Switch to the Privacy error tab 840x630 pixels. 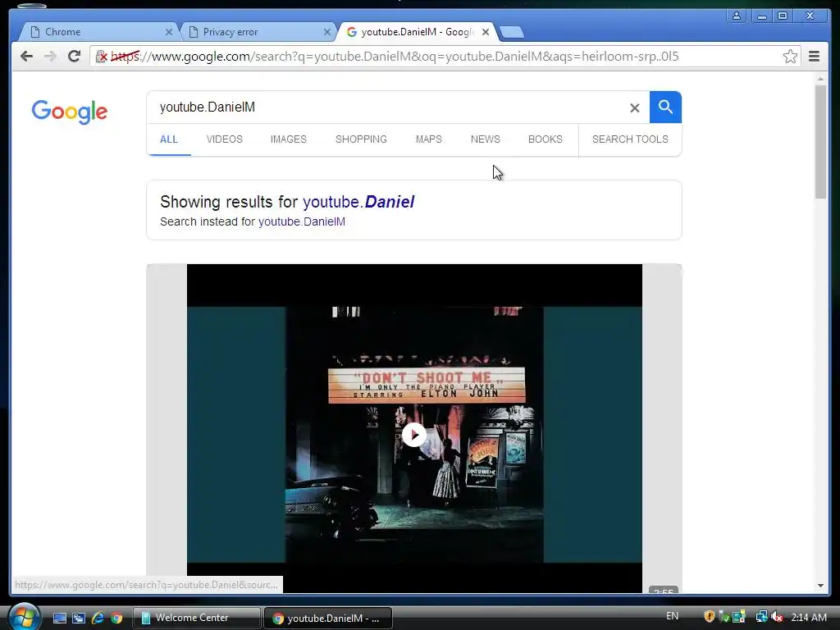coord(256,32)
